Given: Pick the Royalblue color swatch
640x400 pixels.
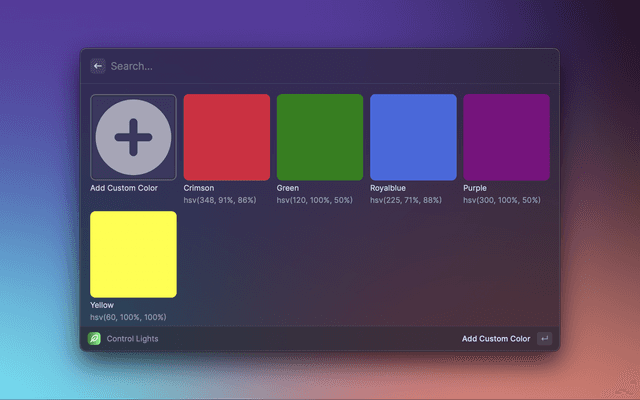Looking at the screenshot, I should [413, 137].
